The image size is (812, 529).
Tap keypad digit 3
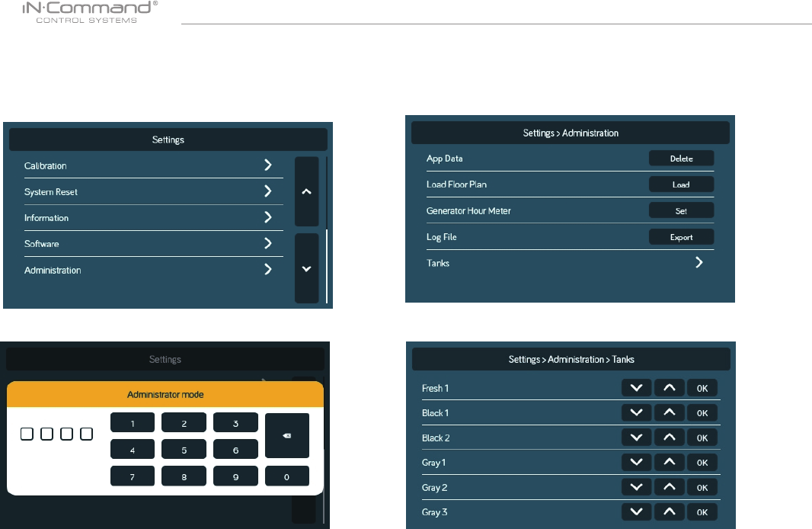coord(235,423)
